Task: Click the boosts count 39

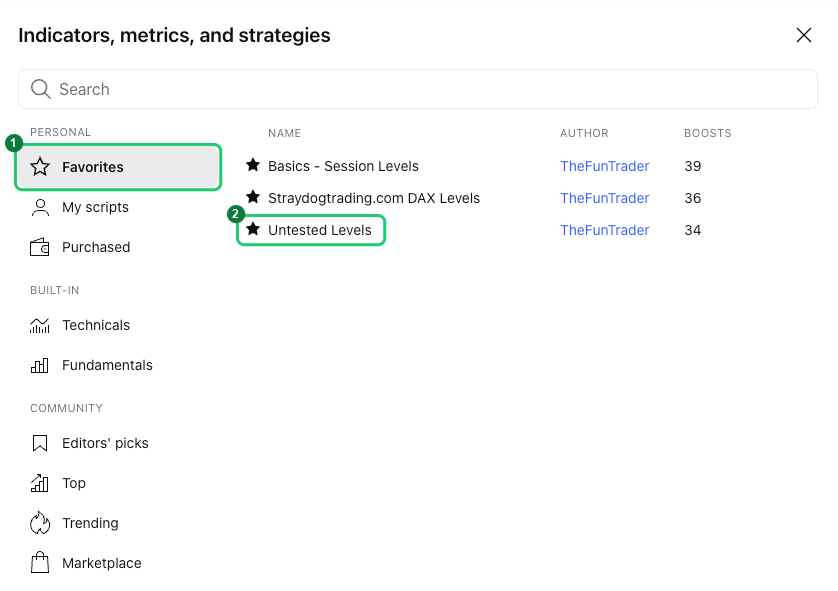Action: coord(693,166)
